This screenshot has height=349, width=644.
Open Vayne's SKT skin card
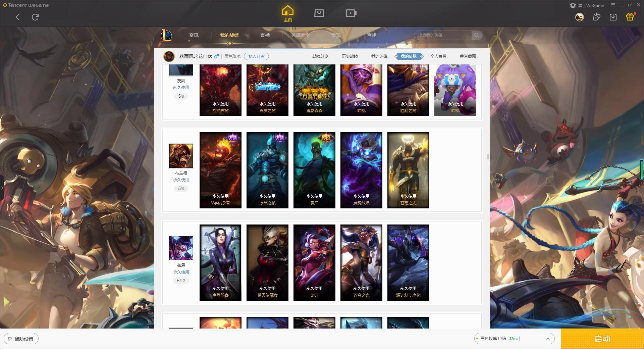click(x=314, y=262)
